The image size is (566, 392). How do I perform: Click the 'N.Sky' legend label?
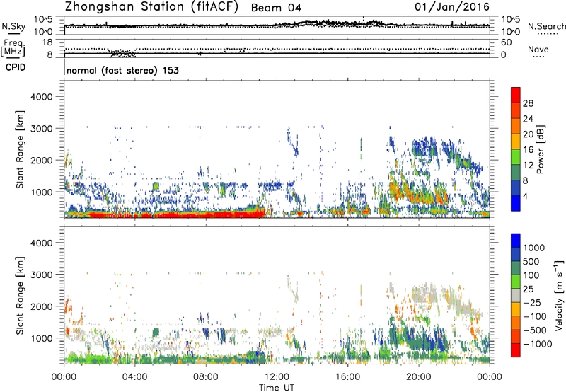pyautogui.click(x=13, y=26)
